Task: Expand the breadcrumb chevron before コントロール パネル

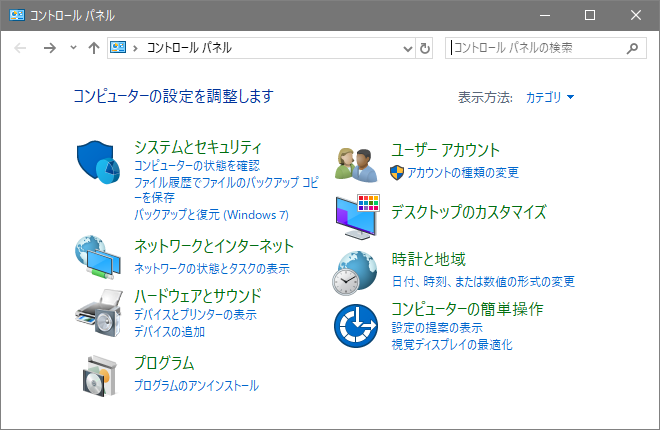Action: click(x=135, y=48)
